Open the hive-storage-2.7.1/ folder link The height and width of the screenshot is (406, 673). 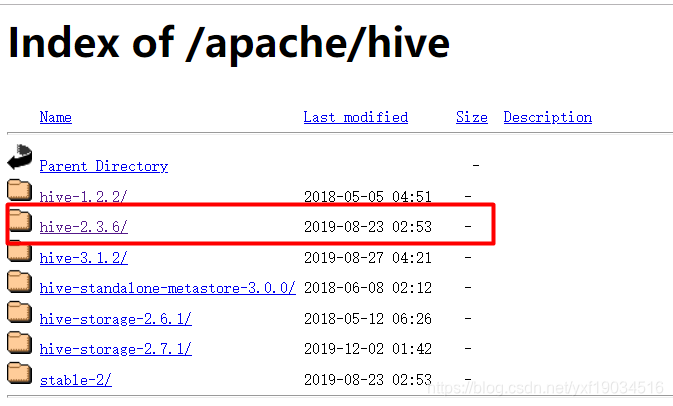click(x=115, y=349)
